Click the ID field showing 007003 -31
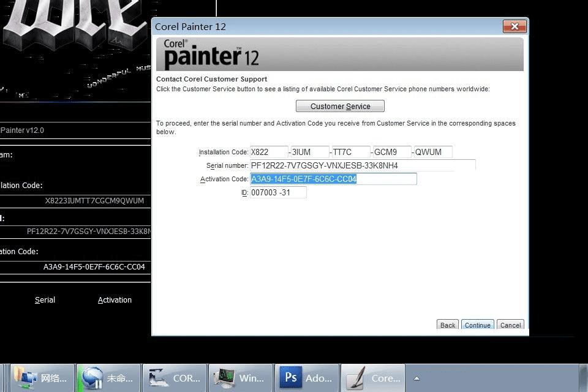This screenshot has width=588, height=392. [278, 192]
